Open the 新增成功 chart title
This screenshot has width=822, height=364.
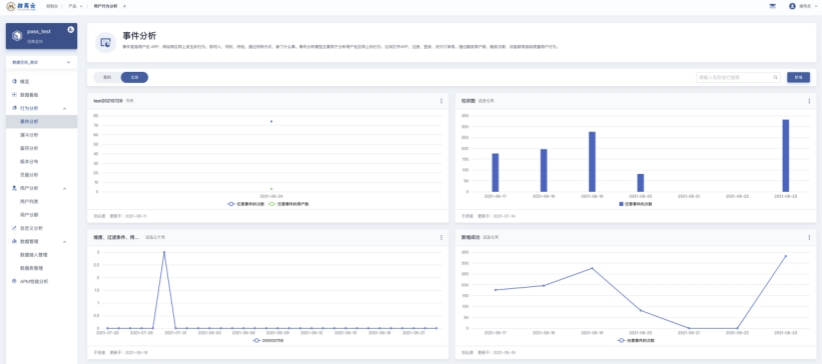[x=470, y=238]
